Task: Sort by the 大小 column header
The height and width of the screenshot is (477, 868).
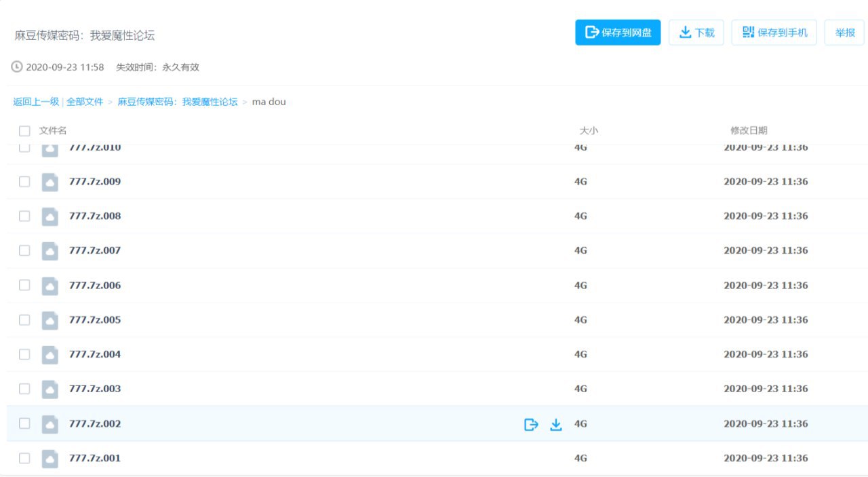Action: coord(589,130)
